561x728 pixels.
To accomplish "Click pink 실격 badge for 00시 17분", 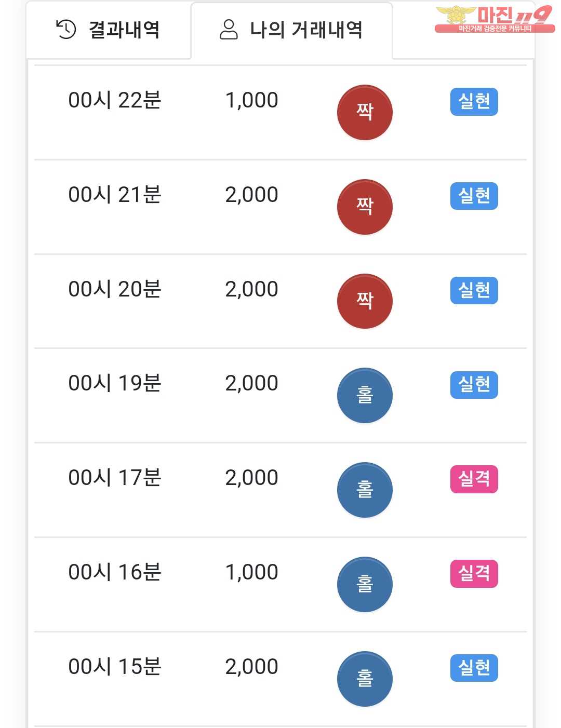I will click(x=474, y=479).
